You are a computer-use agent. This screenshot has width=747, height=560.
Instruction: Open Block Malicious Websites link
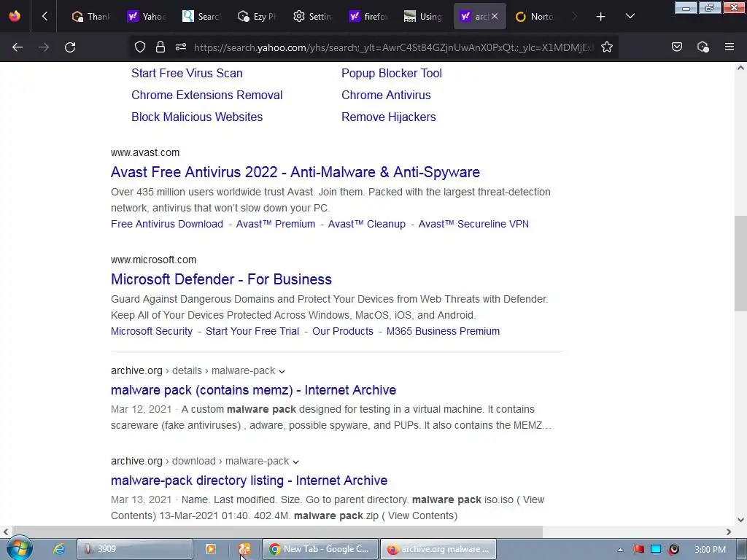coord(197,117)
